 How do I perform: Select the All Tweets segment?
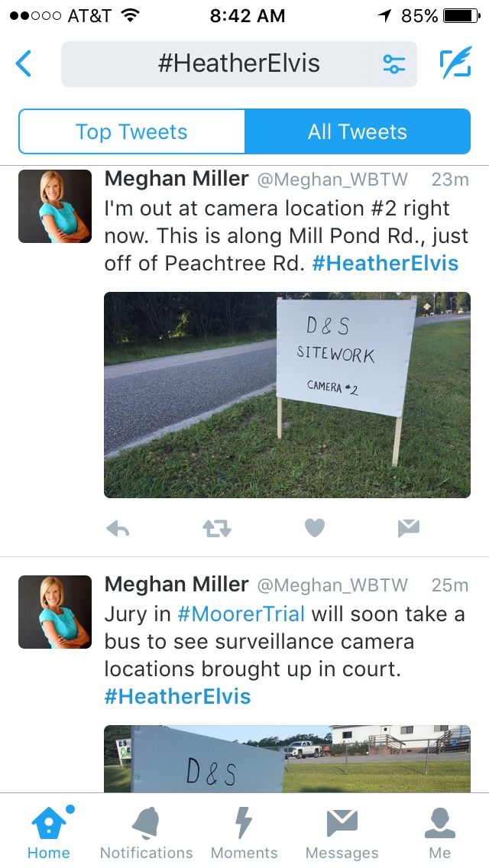[x=358, y=131]
